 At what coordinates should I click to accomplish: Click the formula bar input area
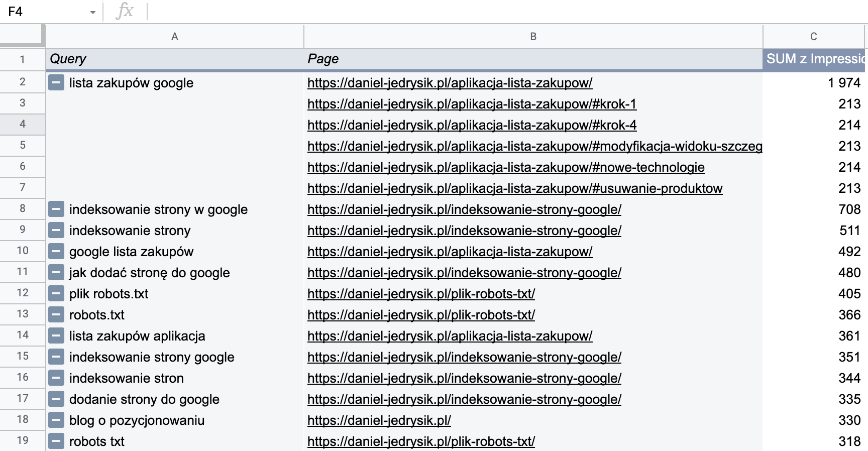point(507,12)
